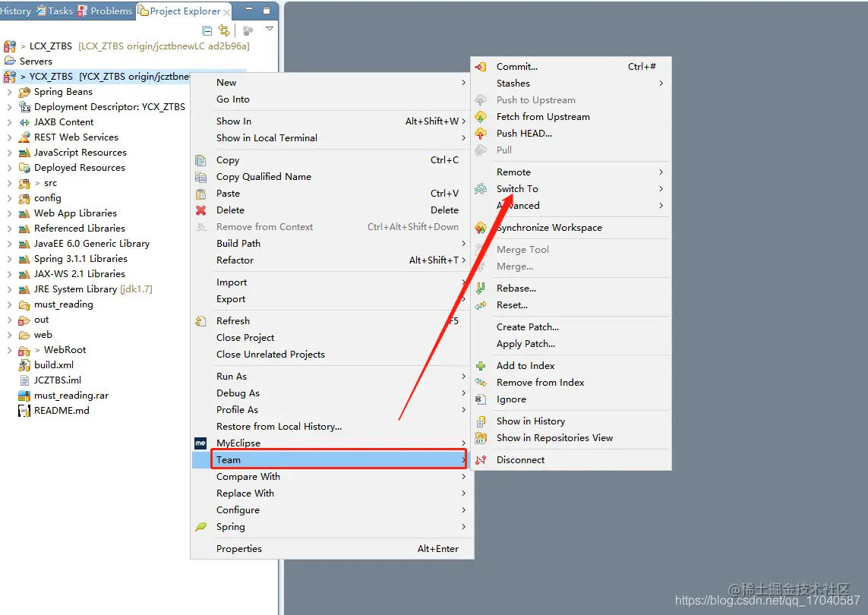
Task: Click the Show in Repositories View icon
Action: point(481,438)
